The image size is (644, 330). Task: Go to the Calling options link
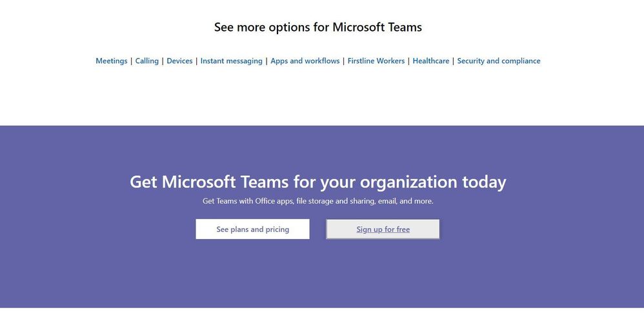coord(146,61)
